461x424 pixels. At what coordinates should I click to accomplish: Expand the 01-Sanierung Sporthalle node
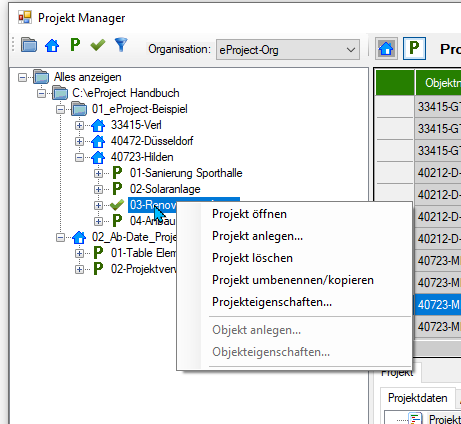point(98,174)
